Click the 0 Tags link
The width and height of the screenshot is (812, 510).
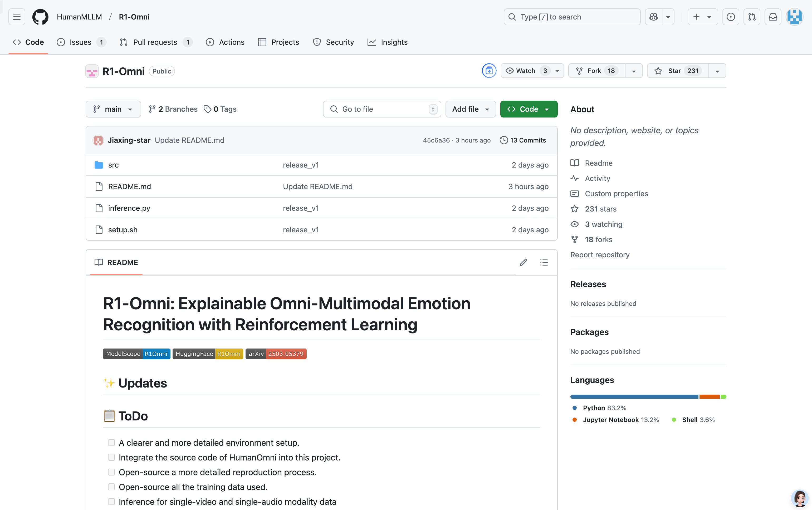click(x=220, y=109)
